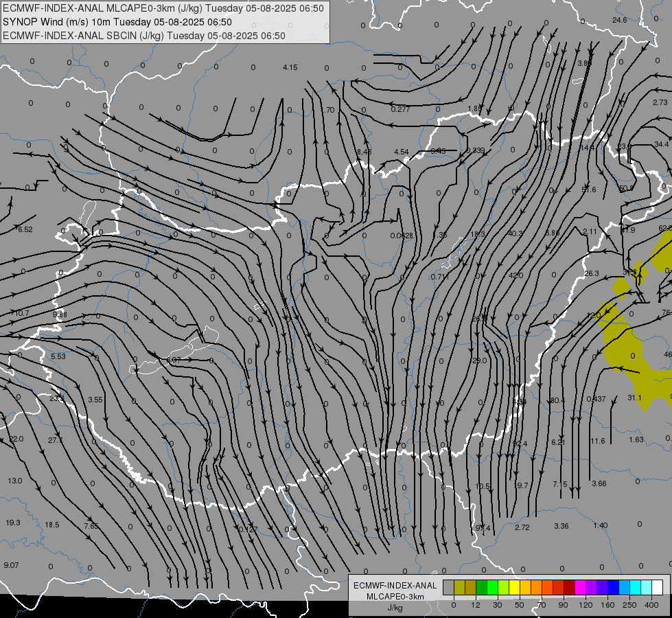Select the map value 4.15

[x=290, y=67]
